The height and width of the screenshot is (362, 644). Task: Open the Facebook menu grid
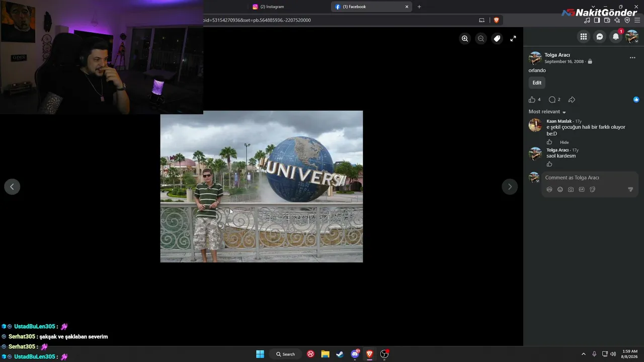[x=584, y=36]
